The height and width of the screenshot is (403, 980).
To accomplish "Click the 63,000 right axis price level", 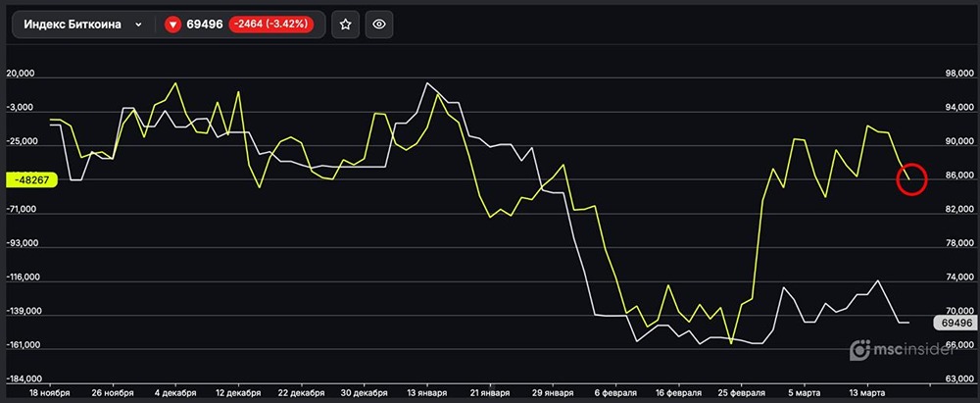I will [x=955, y=378].
